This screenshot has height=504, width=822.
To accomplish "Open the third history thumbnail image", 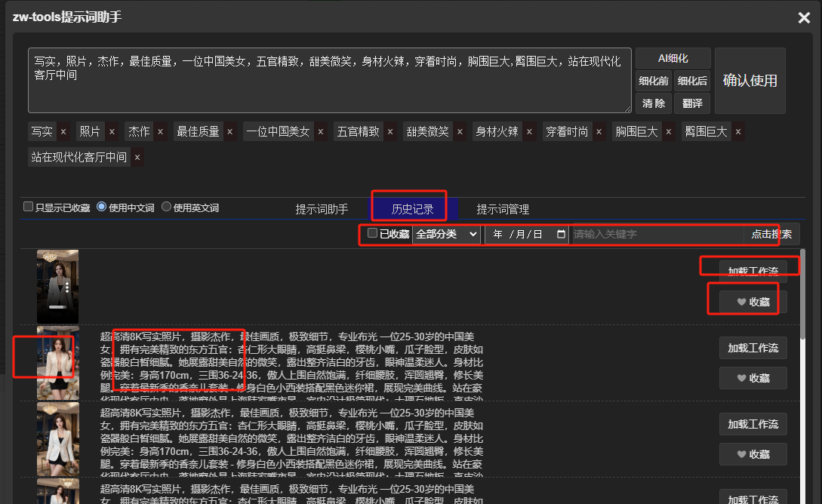I will 57,439.
